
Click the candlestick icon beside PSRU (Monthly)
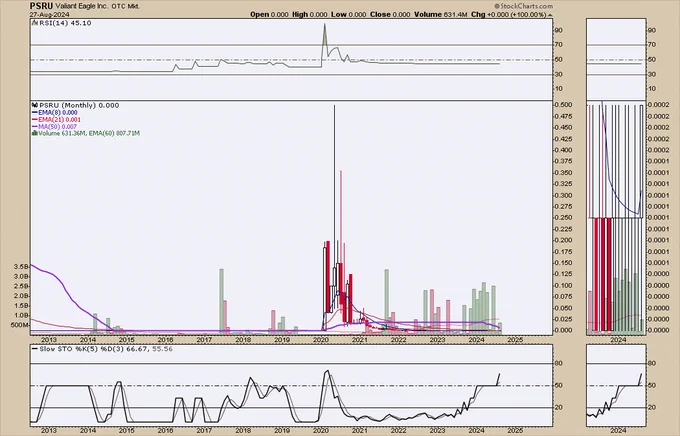click(35, 105)
